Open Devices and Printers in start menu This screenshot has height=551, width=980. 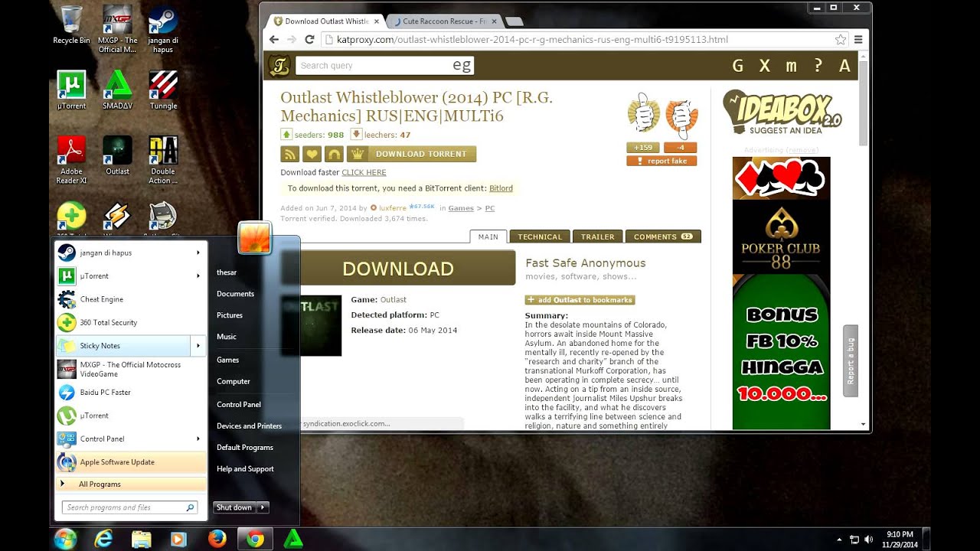249,426
